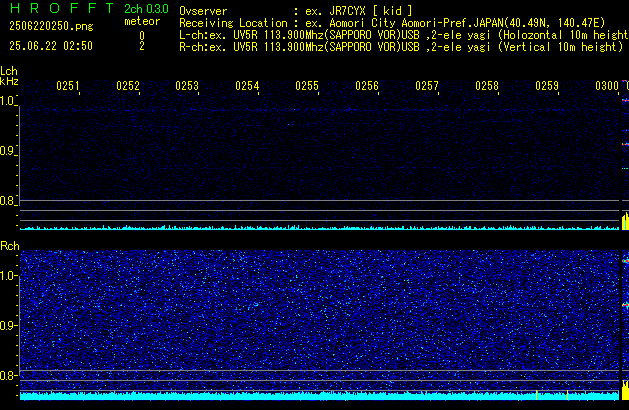The width and height of the screenshot is (629, 410).
Task: Click the yellow level bars right of Rch strip
Action: point(625,390)
